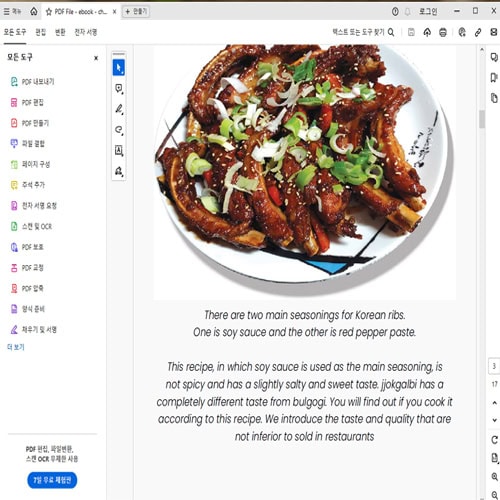500x500 pixels.
Task: Click the save file floppy icon
Action: (x=411, y=32)
